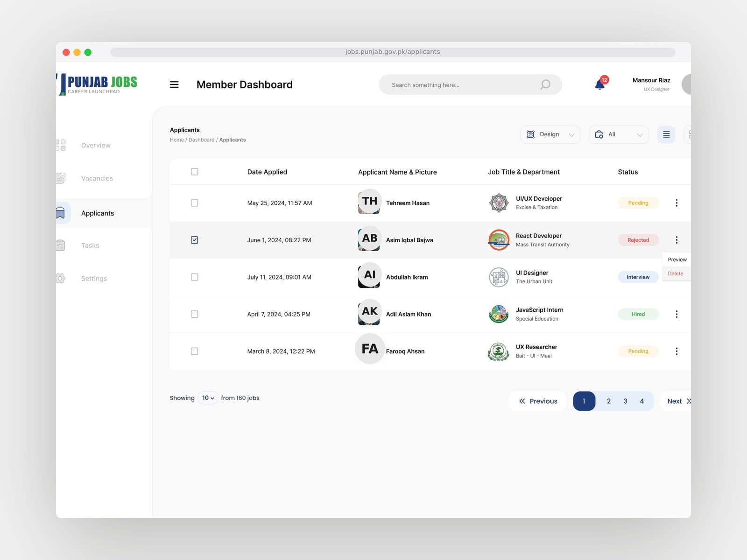Expand the All filter dropdown

(x=619, y=134)
